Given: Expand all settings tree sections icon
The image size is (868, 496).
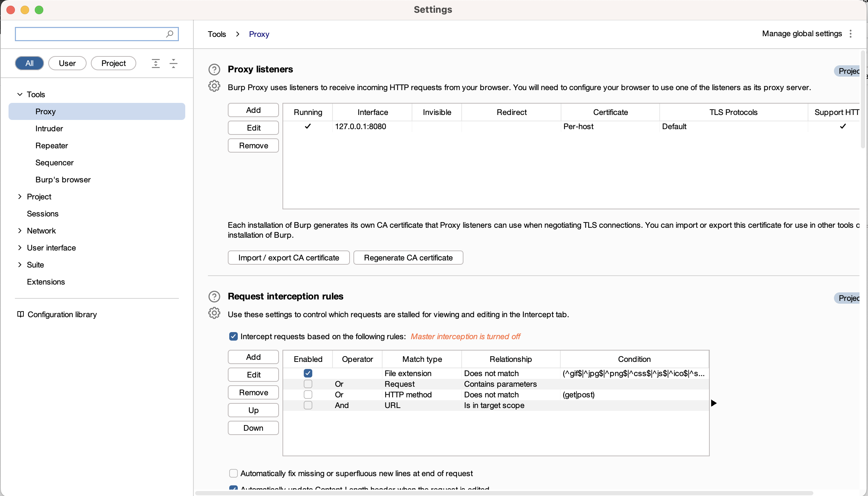Looking at the screenshot, I should click(x=156, y=64).
